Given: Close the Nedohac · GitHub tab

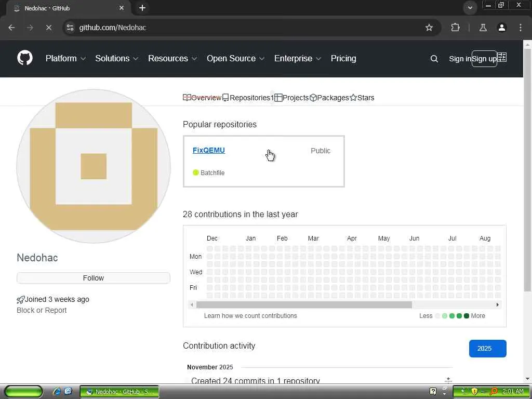Looking at the screenshot, I should click(122, 8).
